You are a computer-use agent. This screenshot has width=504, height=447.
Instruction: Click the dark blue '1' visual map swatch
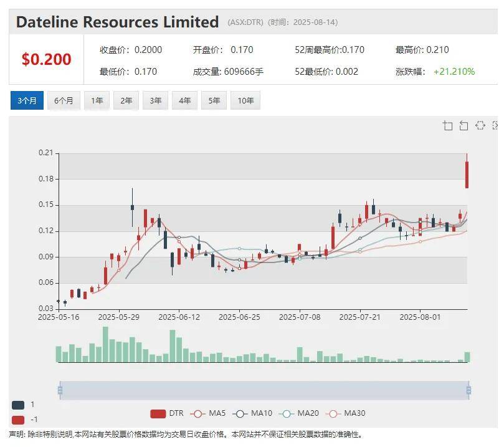click(18, 405)
